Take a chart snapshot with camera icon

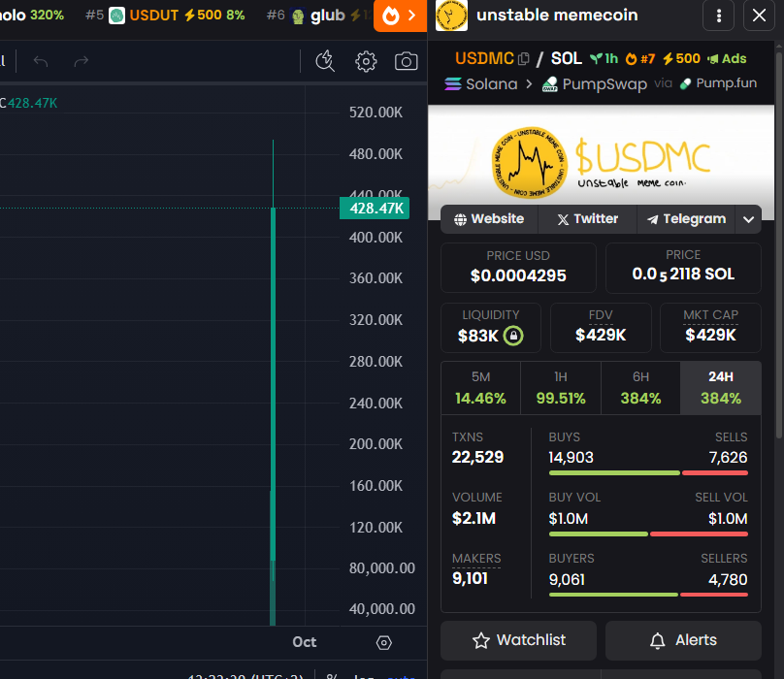pos(406,61)
